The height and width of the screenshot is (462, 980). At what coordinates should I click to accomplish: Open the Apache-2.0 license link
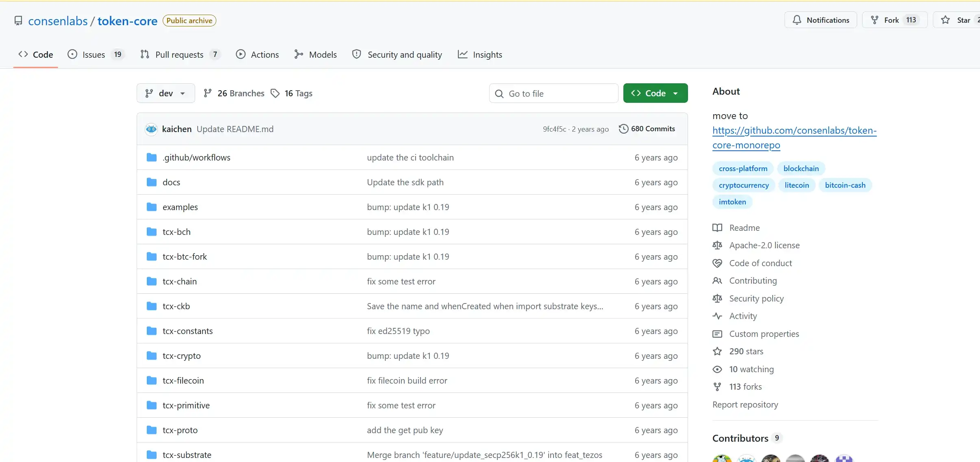tap(764, 245)
